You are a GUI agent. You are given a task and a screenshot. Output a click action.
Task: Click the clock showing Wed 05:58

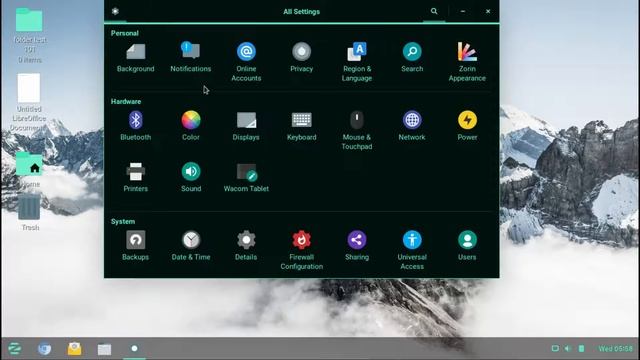tap(615, 349)
